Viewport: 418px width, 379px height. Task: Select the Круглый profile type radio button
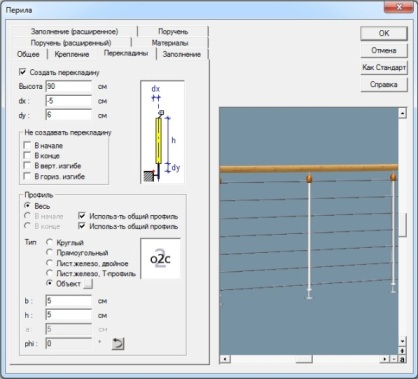(49, 242)
